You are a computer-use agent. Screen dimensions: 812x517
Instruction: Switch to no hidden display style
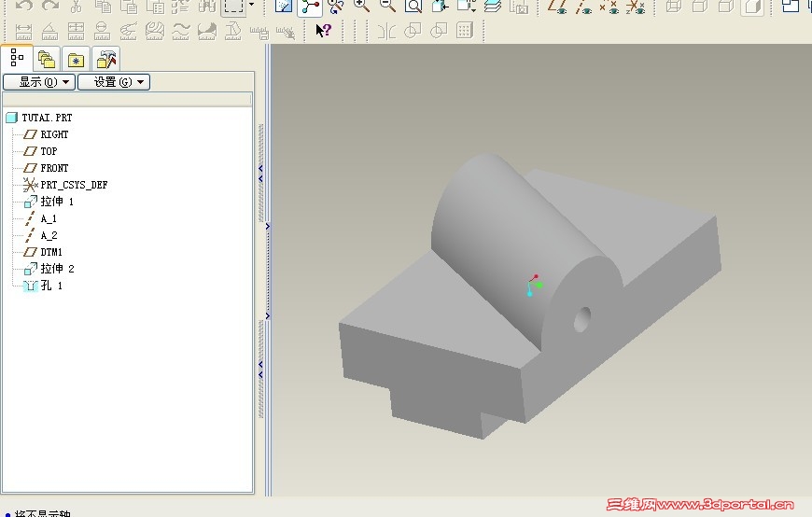[x=725, y=7]
